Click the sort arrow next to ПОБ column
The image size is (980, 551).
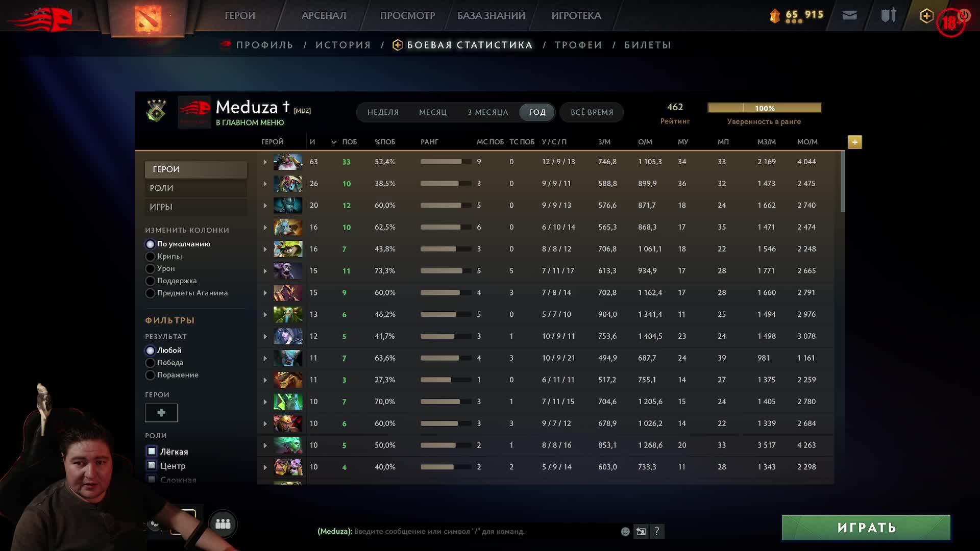click(334, 142)
